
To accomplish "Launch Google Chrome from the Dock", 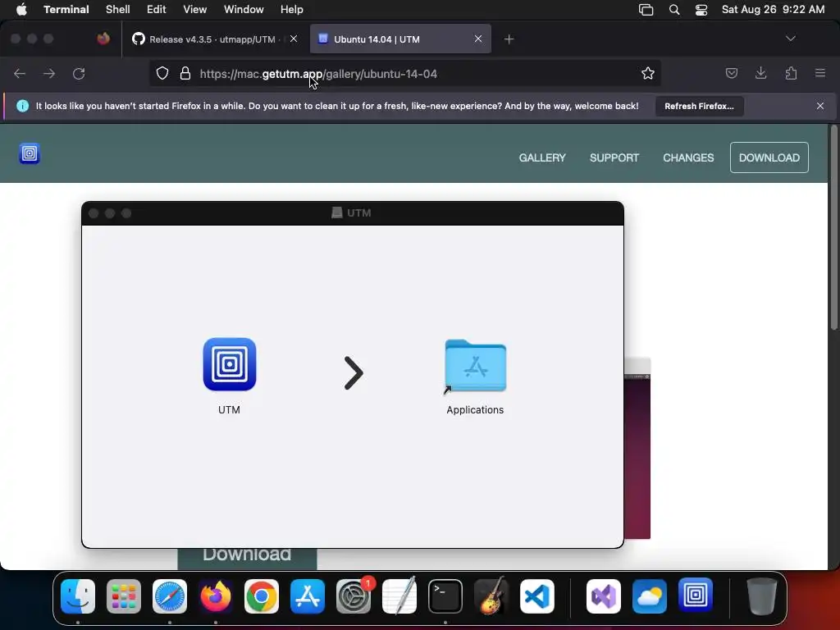I will pyautogui.click(x=262, y=596).
